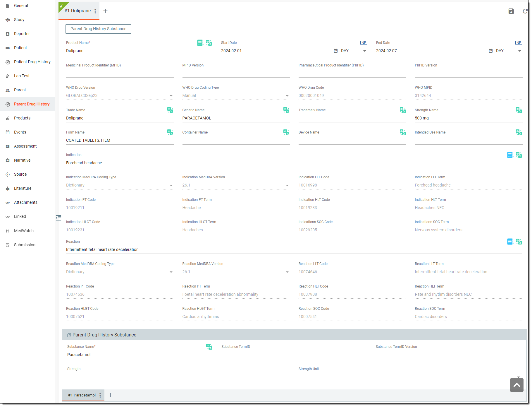Open the Lab Test section

(x=27, y=76)
